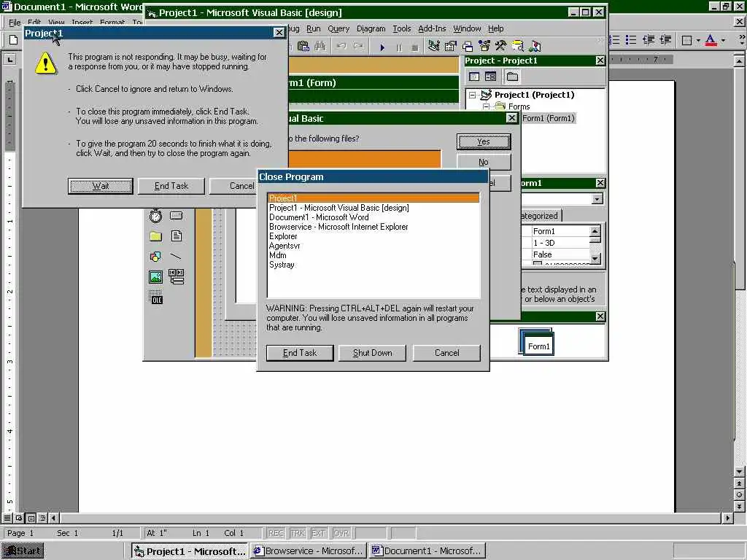Click Word's Bullets list icon

click(631, 40)
